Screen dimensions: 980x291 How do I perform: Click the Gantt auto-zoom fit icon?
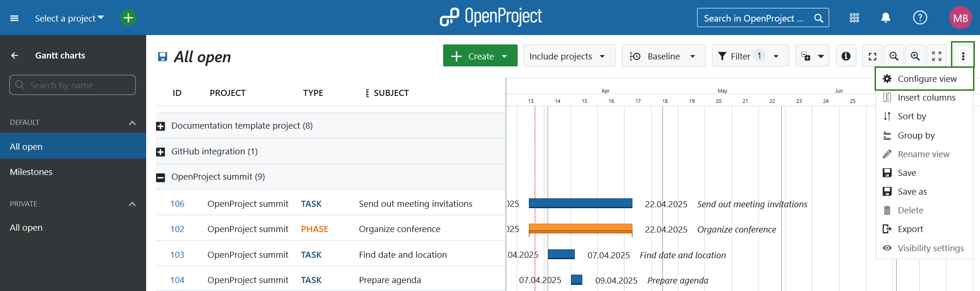(872, 56)
